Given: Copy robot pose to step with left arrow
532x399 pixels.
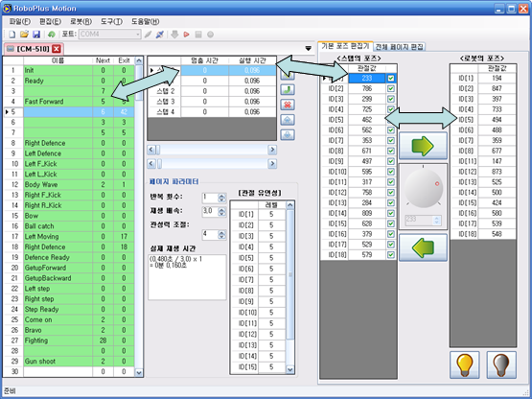Looking at the screenshot, I should point(423,247).
